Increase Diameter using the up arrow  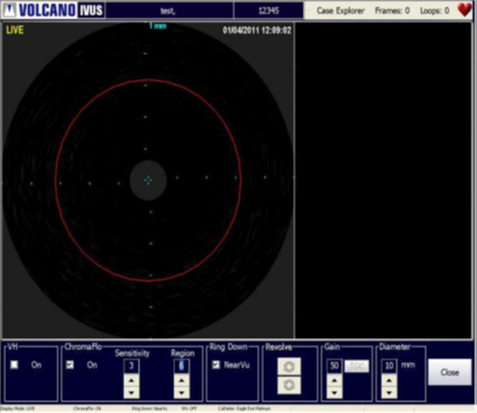click(389, 381)
